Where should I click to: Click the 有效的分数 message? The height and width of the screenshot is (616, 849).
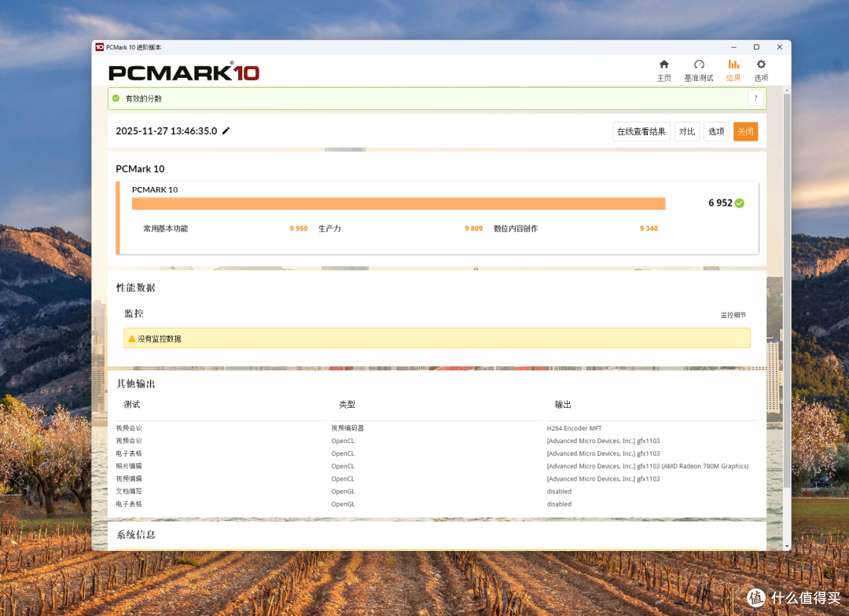(x=144, y=98)
